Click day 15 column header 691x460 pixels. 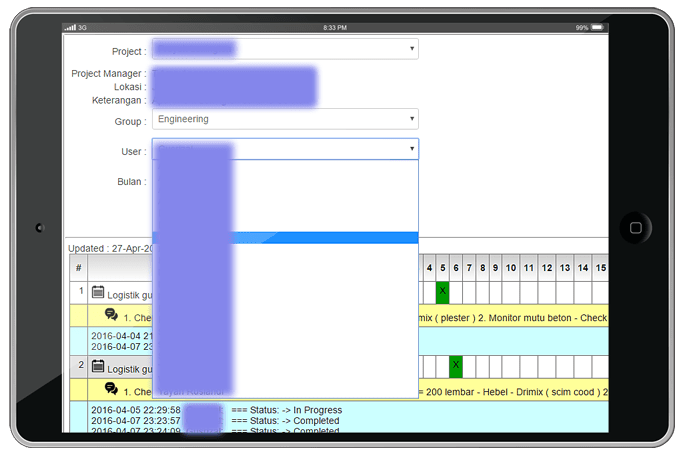(x=600, y=268)
